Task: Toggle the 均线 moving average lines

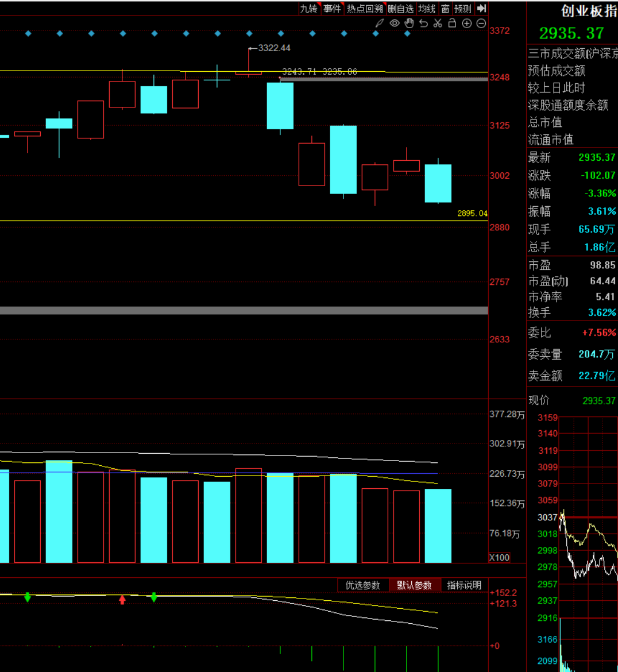Action: coord(427,9)
